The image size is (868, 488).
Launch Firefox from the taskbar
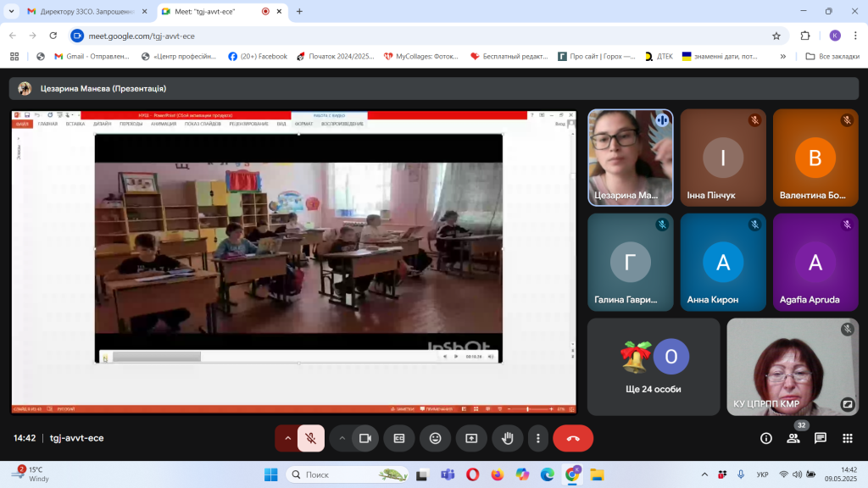[497, 474]
